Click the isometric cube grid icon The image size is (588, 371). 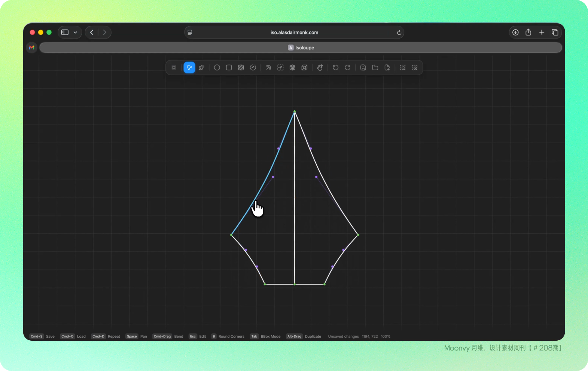coord(292,68)
